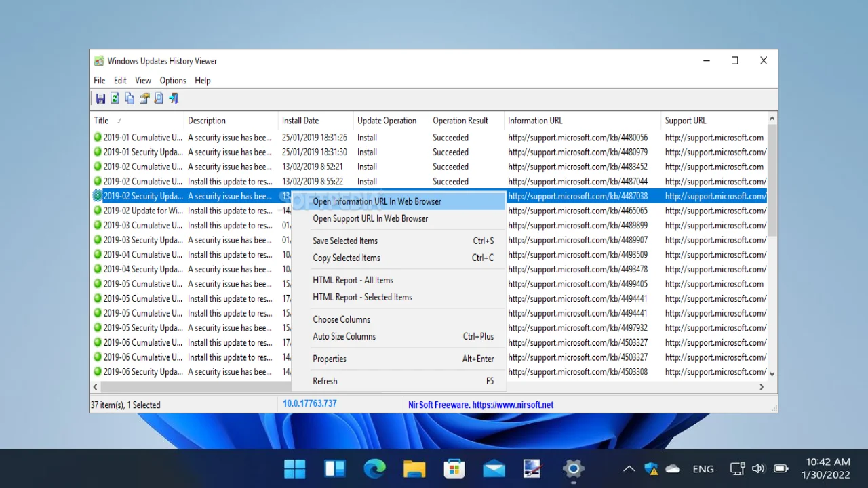Viewport: 868px width, 488px height.
Task: Open the NirSoft Freeware website link
Action: pos(481,405)
